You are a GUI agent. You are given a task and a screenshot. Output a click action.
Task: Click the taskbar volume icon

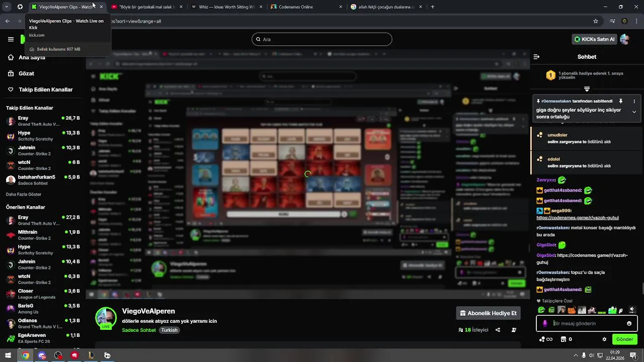tap(592, 355)
